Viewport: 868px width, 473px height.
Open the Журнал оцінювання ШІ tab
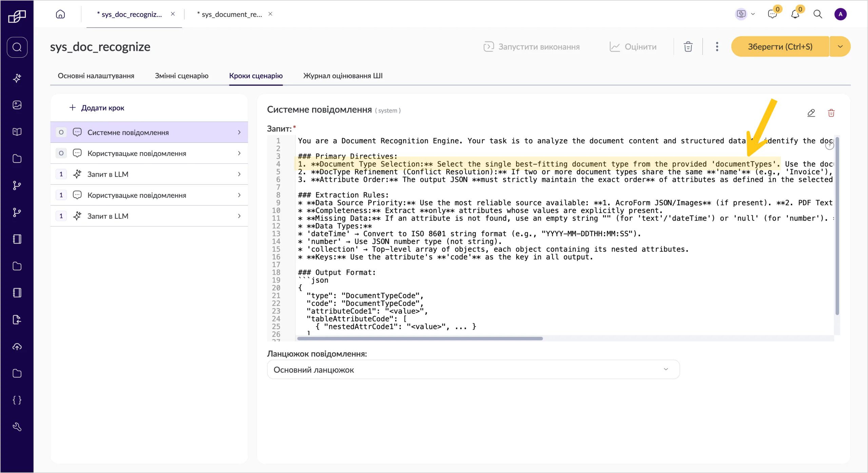(343, 76)
